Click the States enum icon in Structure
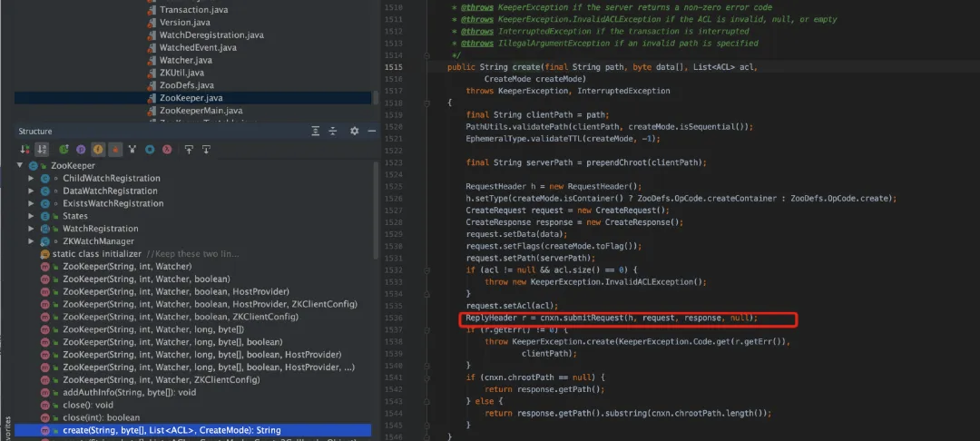The width and height of the screenshot is (980, 441). point(45,216)
